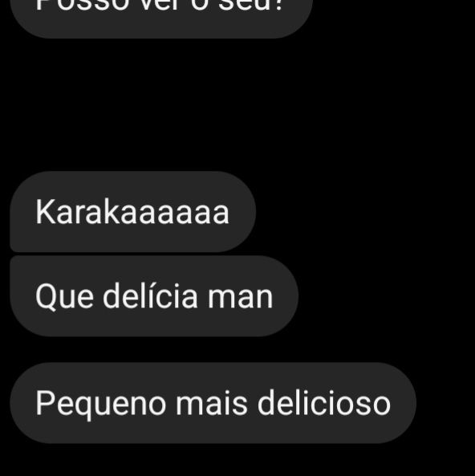Click the capital "K" of Karakaaaaaa
475x476 pixels.
coord(45,212)
